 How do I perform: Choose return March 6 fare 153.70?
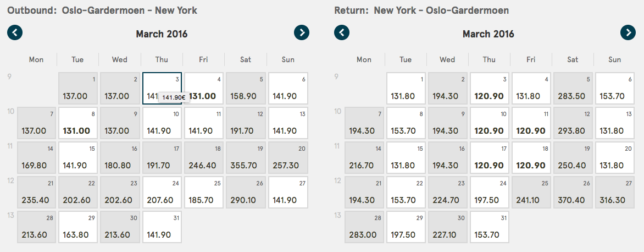615,89
